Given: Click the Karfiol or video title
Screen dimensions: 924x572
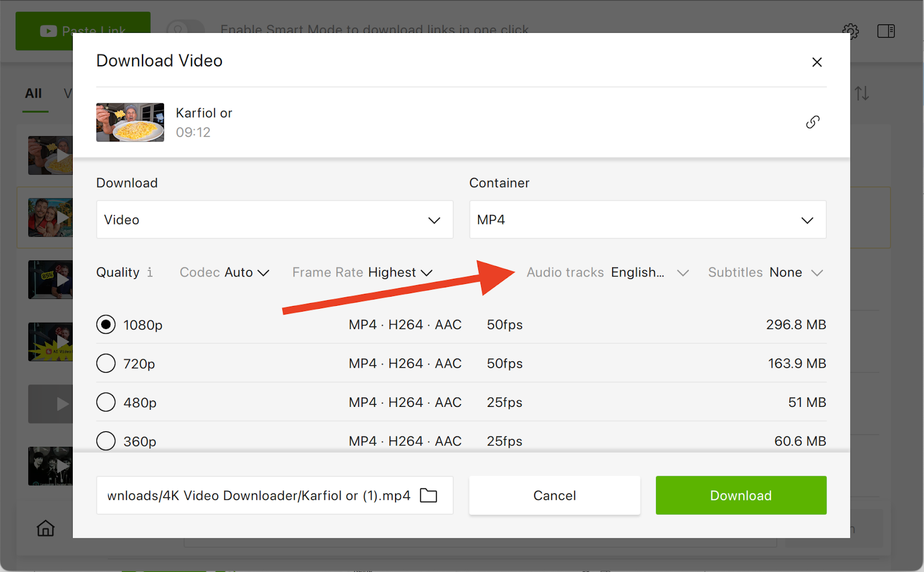Looking at the screenshot, I should tap(204, 113).
